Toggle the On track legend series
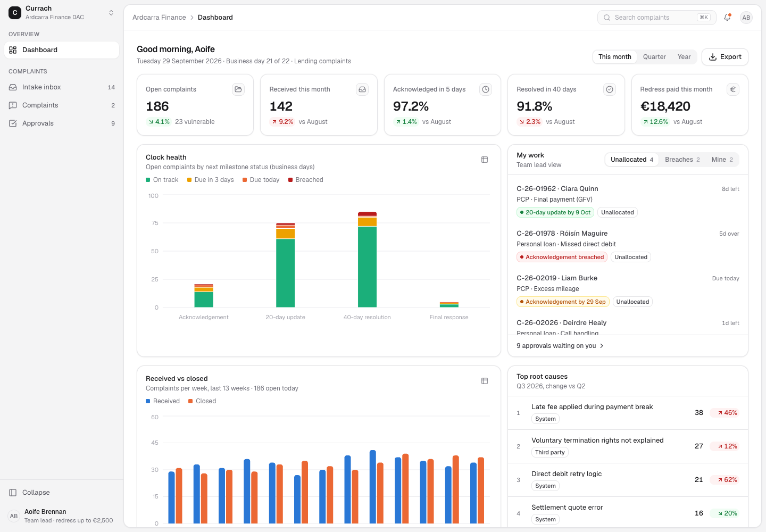Screen dimensions: 766x532 [162, 180]
